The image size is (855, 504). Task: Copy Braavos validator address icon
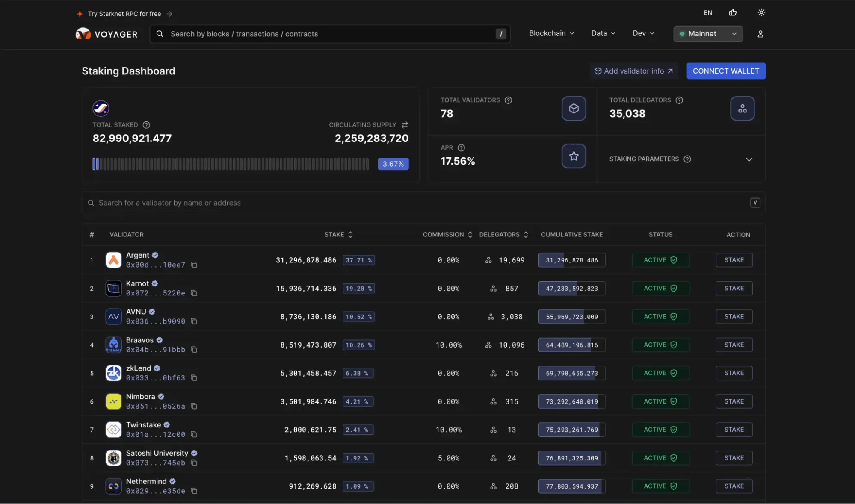point(194,350)
